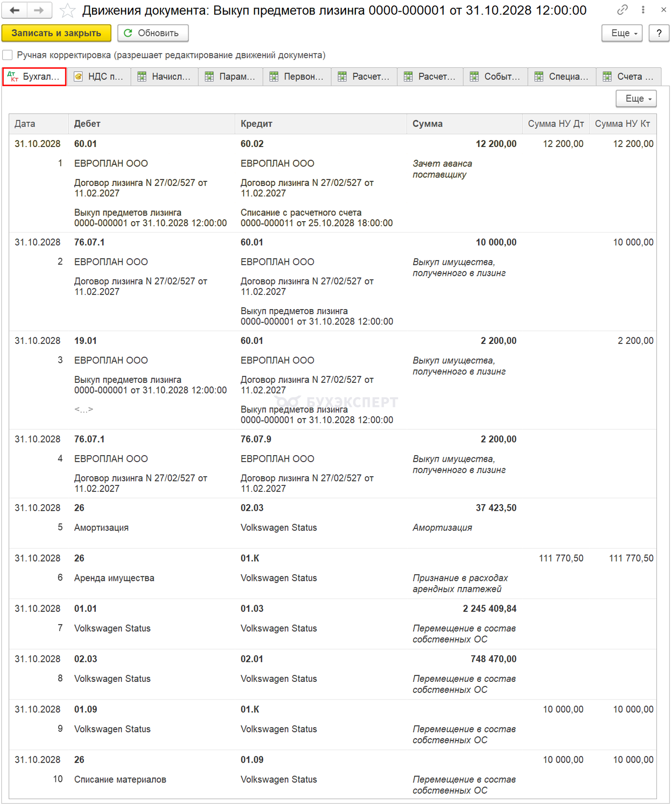
Task: Click the <...> ellipsis in row 3
Action: [84, 409]
